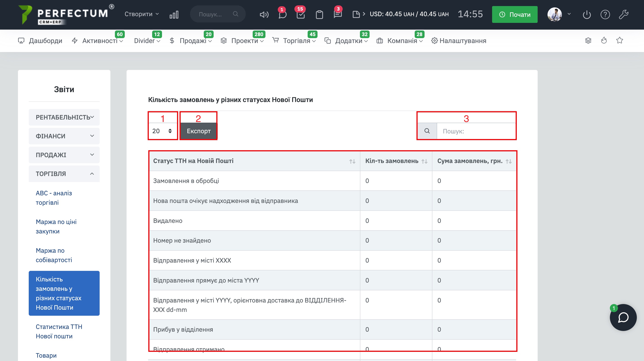Open Divider menu

tap(147, 40)
